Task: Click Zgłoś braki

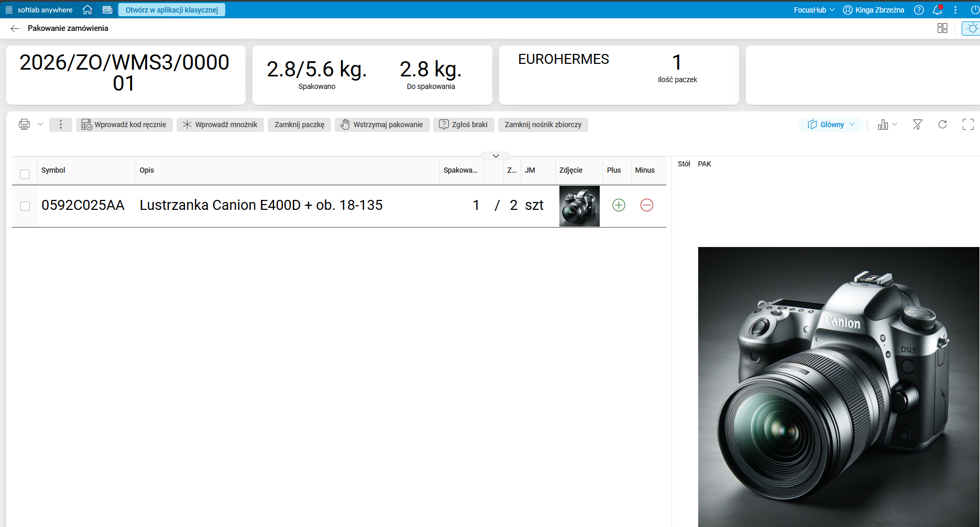Action: [x=464, y=125]
